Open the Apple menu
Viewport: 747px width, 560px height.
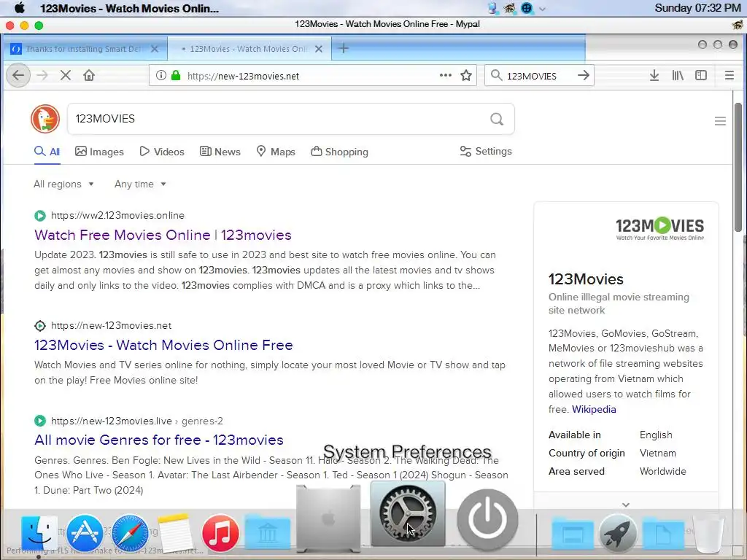coord(20,8)
